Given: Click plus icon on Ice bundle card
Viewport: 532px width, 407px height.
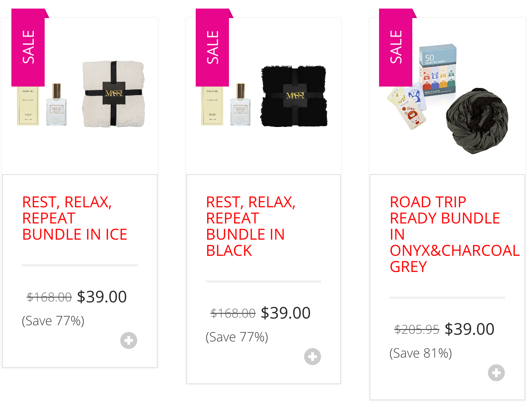Looking at the screenshot, I should [129, 340].
